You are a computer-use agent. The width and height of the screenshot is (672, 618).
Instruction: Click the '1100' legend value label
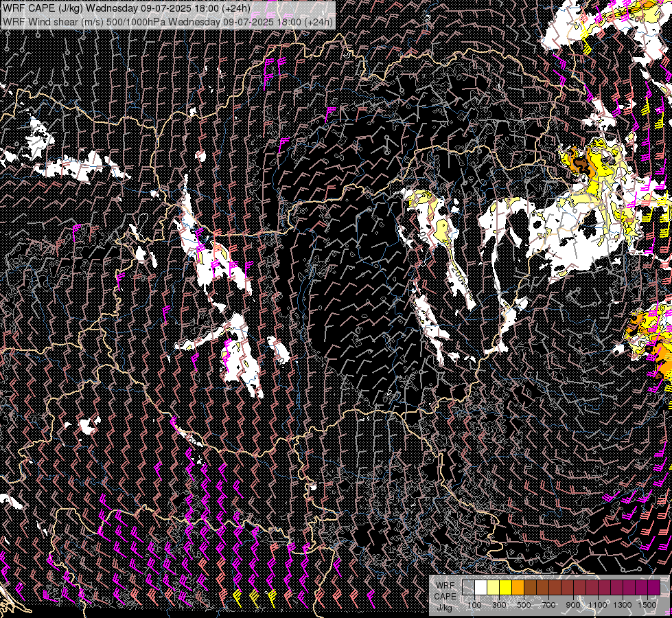(597, 605)
